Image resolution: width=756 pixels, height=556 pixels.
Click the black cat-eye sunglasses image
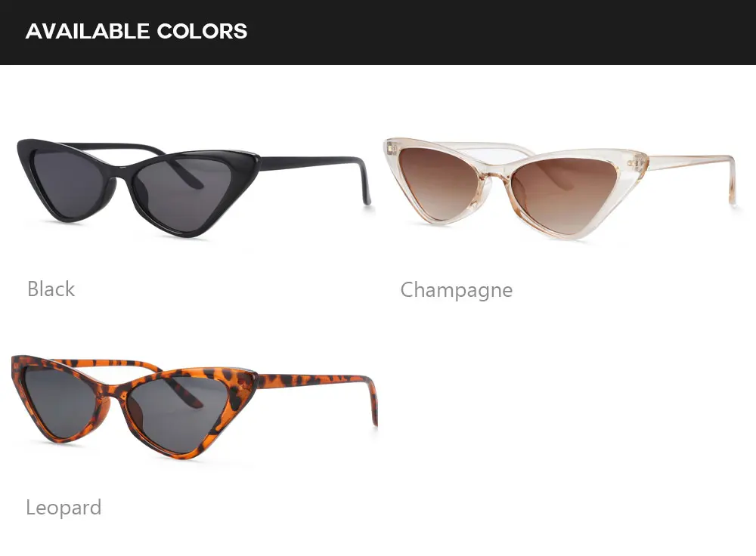[x=193, y=188]
